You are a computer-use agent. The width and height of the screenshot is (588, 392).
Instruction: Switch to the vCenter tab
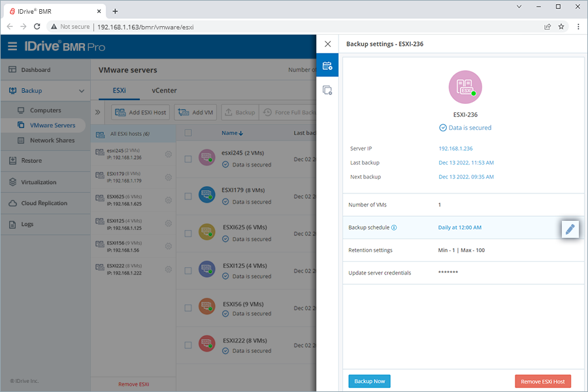(x=164, y=90)
